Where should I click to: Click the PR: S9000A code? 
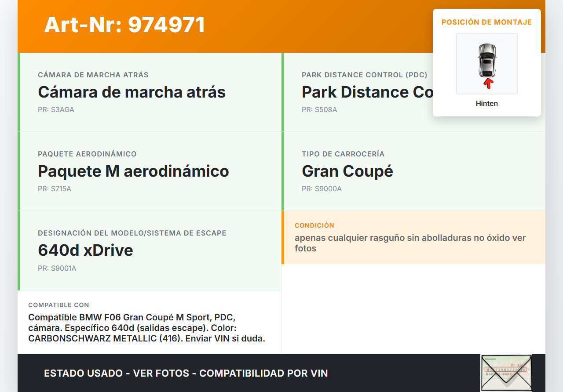[x=322, y=189]
